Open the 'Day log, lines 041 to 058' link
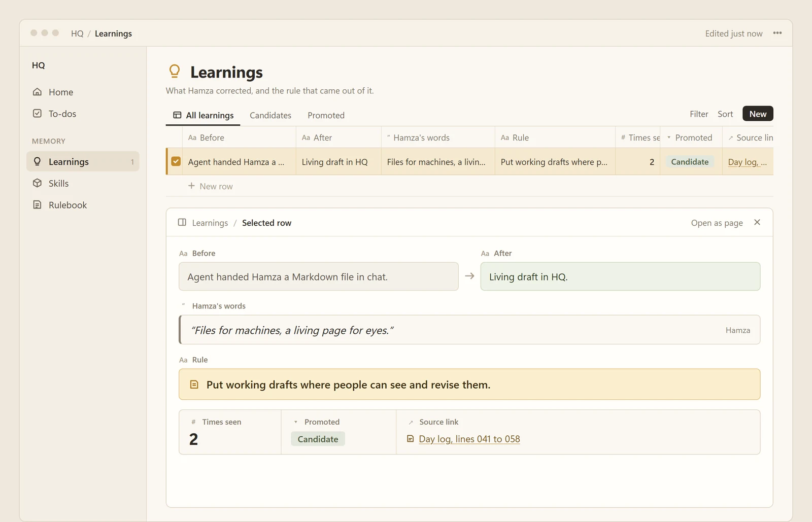Image resolution: width=812 pixels, height=522 pixels. pos(469,439)
